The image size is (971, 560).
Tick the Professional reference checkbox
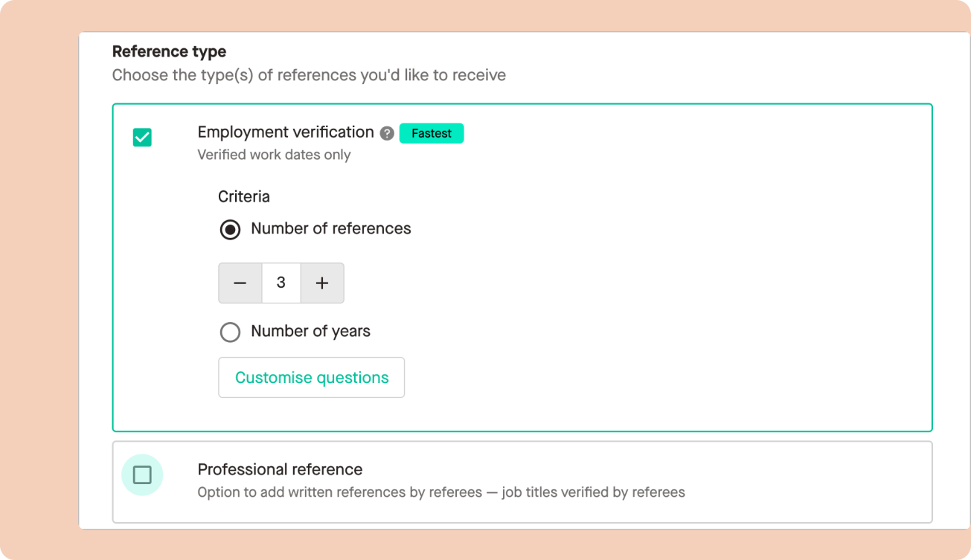[142, 474]
